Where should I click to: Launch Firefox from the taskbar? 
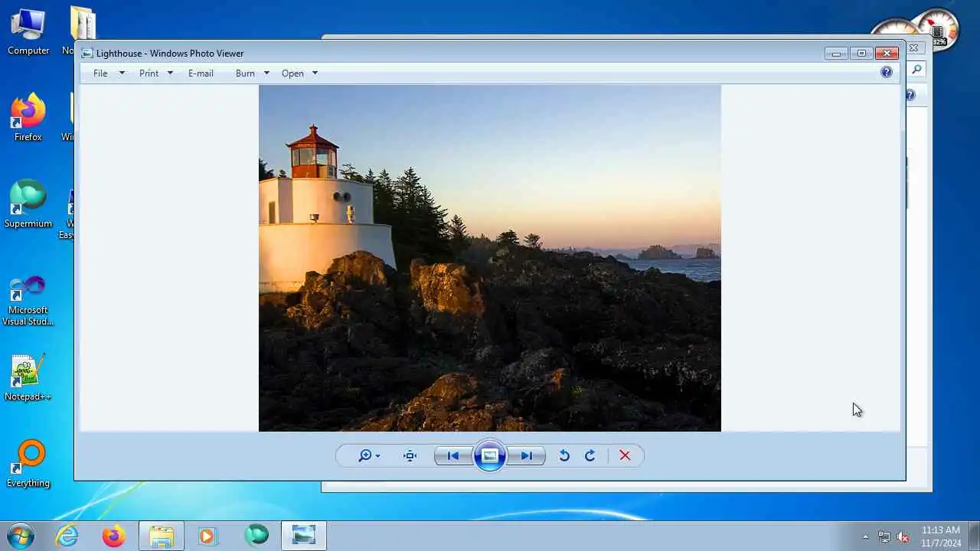click(114, 536)
